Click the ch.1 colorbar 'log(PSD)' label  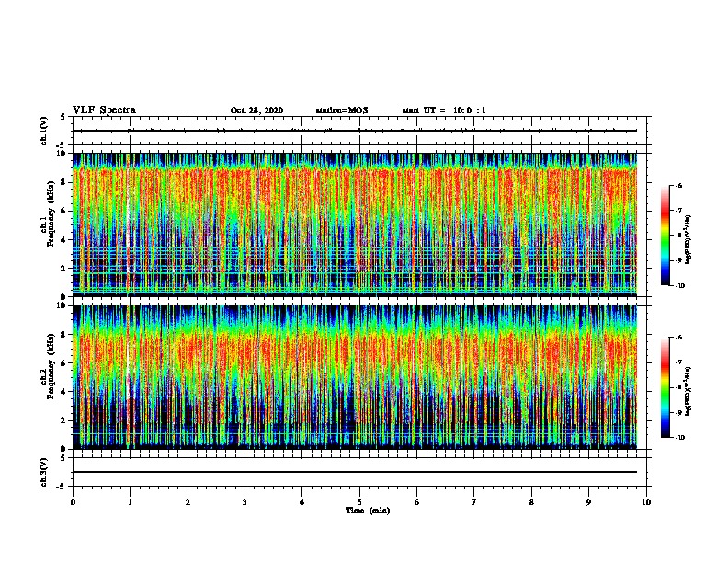[x=688, y=239]
